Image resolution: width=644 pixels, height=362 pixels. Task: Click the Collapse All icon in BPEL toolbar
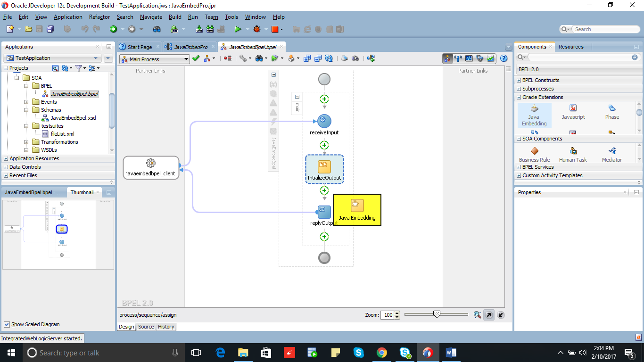click(318, 58)
